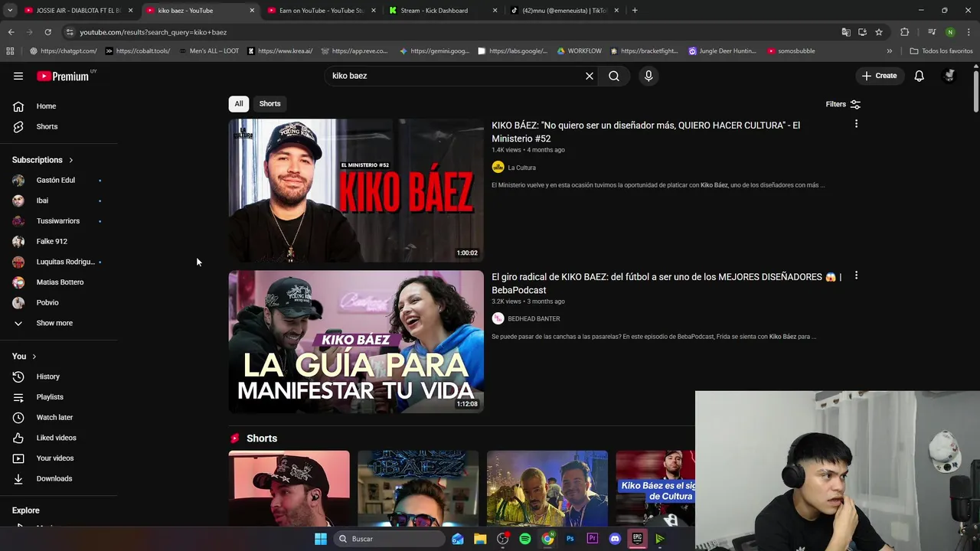Select the Shorts filter chip
The width and height of the screenshot is (980, 551).
tap(269, 103)
